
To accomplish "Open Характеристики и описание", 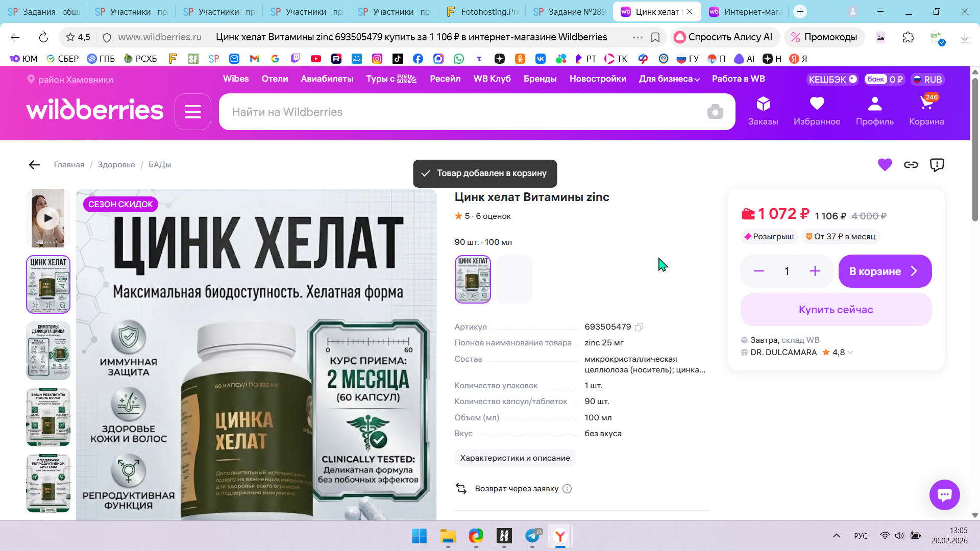I will pyautogui.click(x=514, y=458).
